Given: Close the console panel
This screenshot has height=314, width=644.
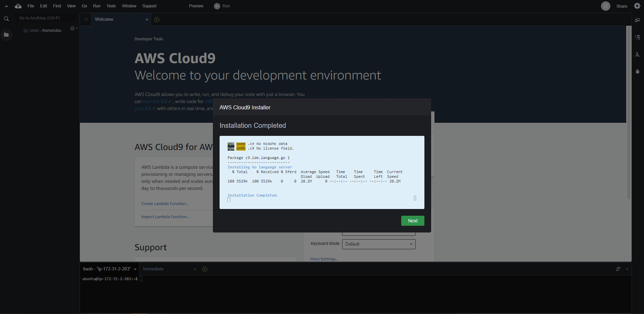Looking at the screenshot, I should (x=627, y=269).
